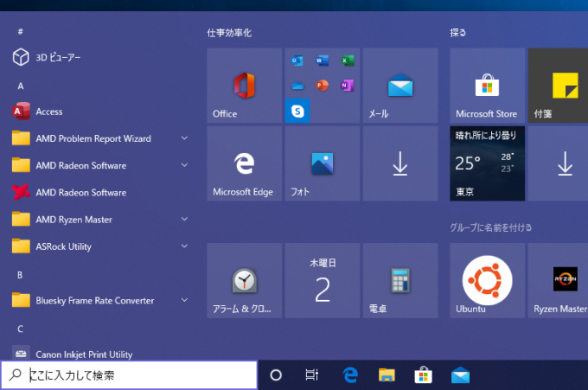Screen dimensions: 588x390
Task: Click the C letter header
Action: click(x=20, y=329)
